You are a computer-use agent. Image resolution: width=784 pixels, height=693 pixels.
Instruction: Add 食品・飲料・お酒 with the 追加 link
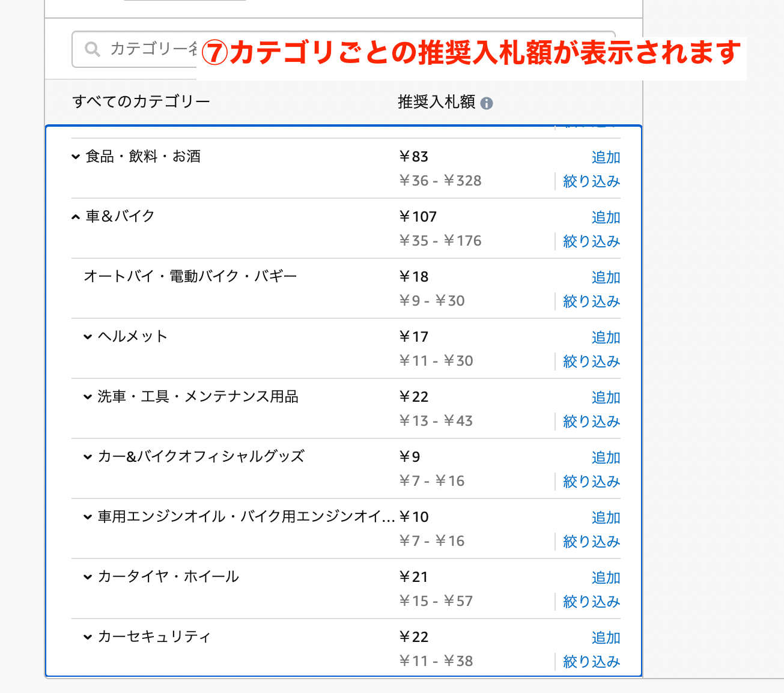(x=606, y=157)
